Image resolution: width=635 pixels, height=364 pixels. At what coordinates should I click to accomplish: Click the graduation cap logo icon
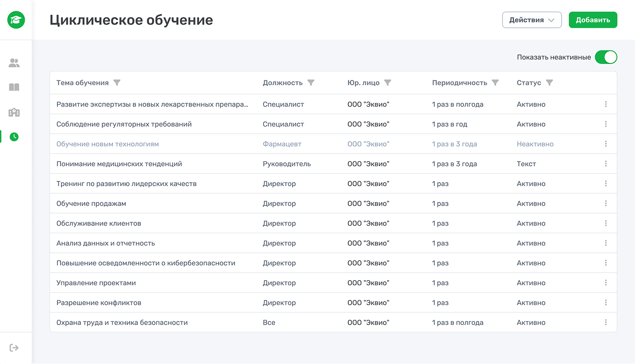(x=16, y=20)
